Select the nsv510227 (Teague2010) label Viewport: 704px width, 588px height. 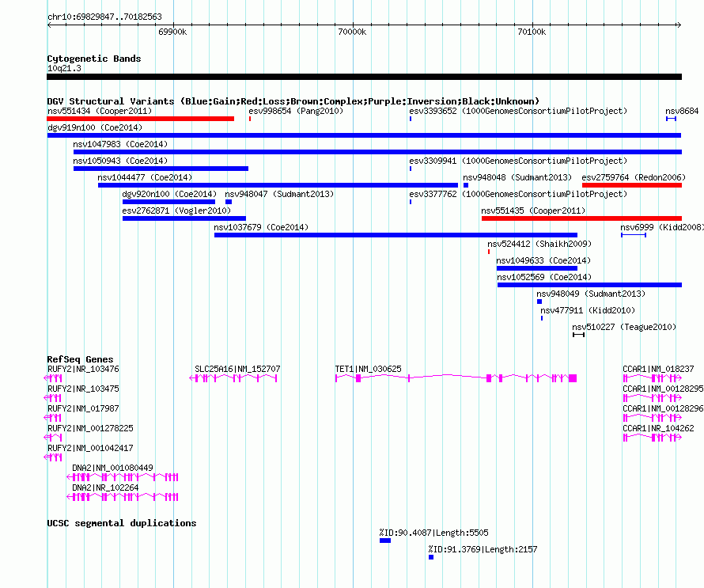pyautogui.click(x=624, y=327)
